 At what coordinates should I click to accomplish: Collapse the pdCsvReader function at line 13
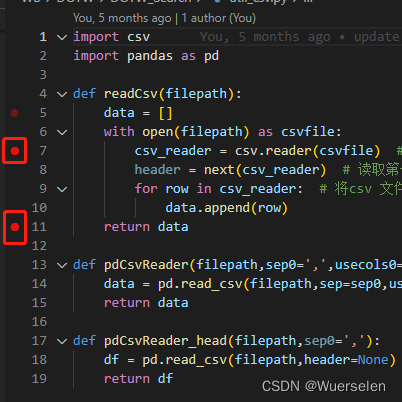62,265
